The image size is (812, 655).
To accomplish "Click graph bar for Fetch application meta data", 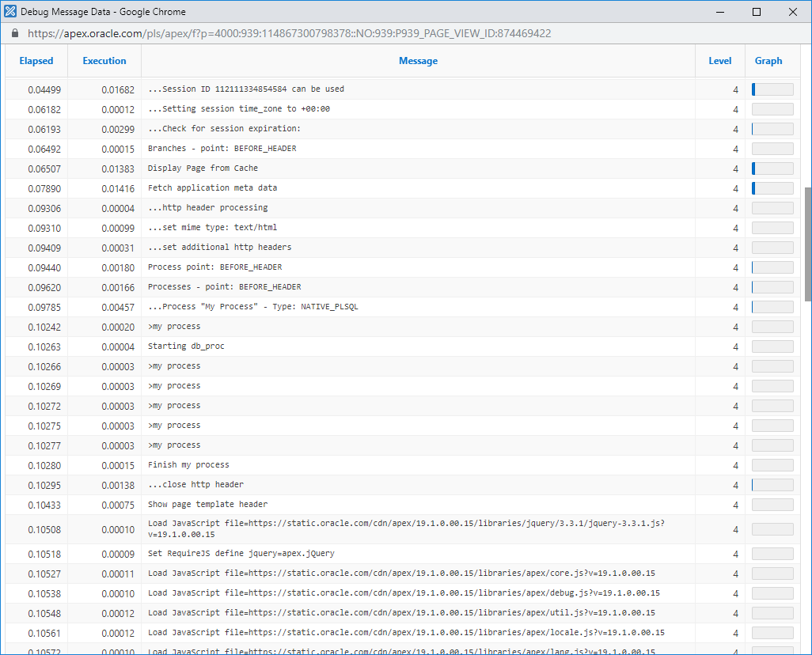I will pos(772,188).
